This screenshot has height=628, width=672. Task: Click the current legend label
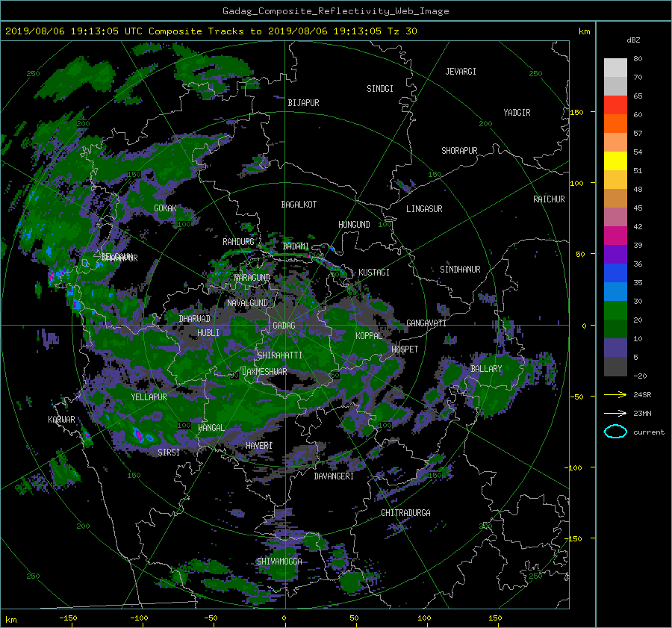[648, 432]
